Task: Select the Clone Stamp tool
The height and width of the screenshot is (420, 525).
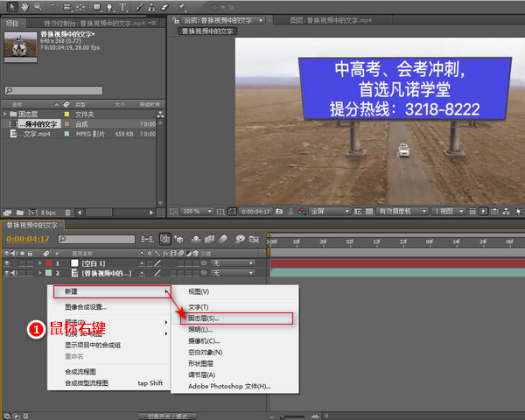Action: pyautogui.click(x=151, y=7)
